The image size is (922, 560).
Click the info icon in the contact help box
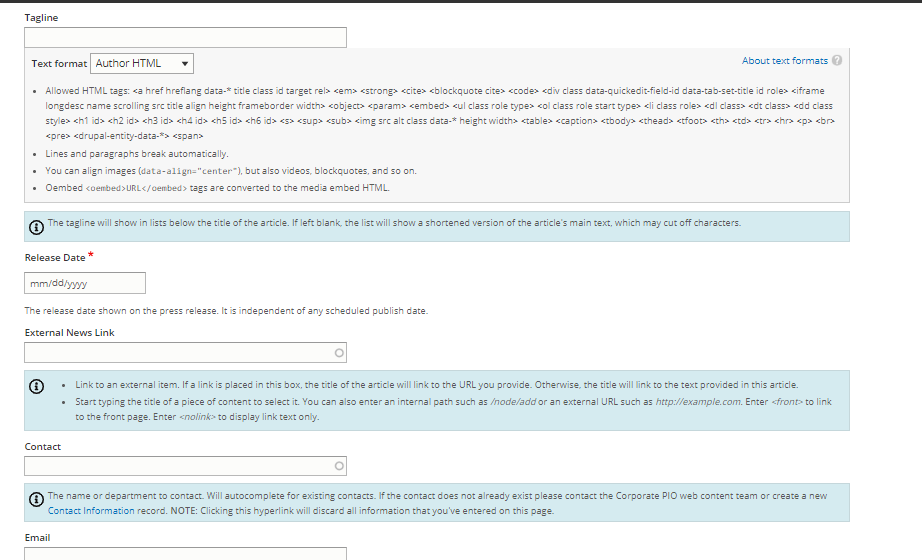pyautogui.click(x=36, y=500)
